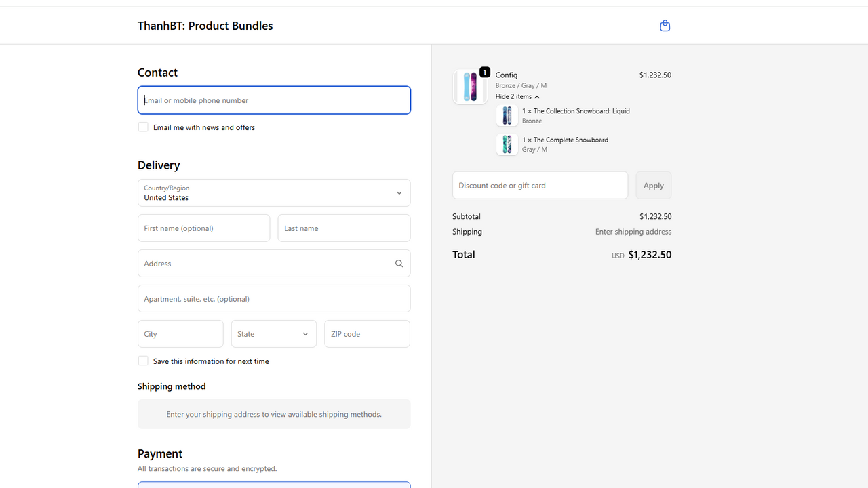This screenshot has height=488, width=868.
Task: Open the State dropdown
Action: 274,334
